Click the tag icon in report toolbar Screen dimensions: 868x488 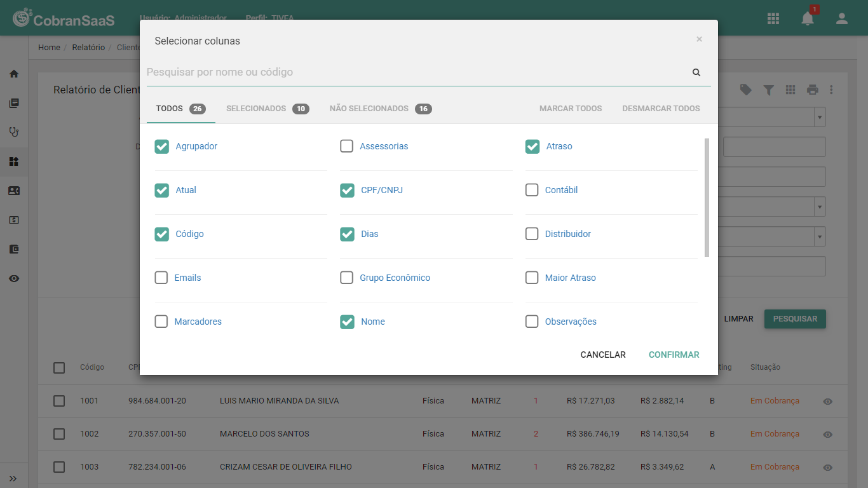[746, 90]
